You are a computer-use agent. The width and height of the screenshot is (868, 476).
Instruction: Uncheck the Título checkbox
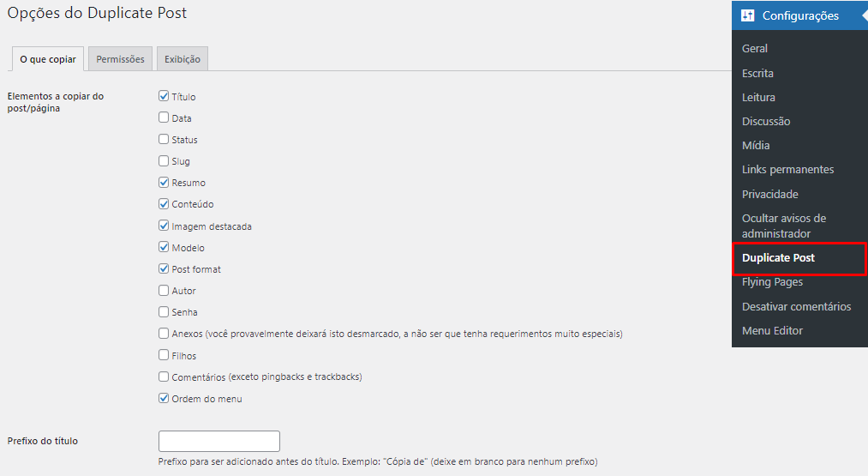click(x=164, y=96)
